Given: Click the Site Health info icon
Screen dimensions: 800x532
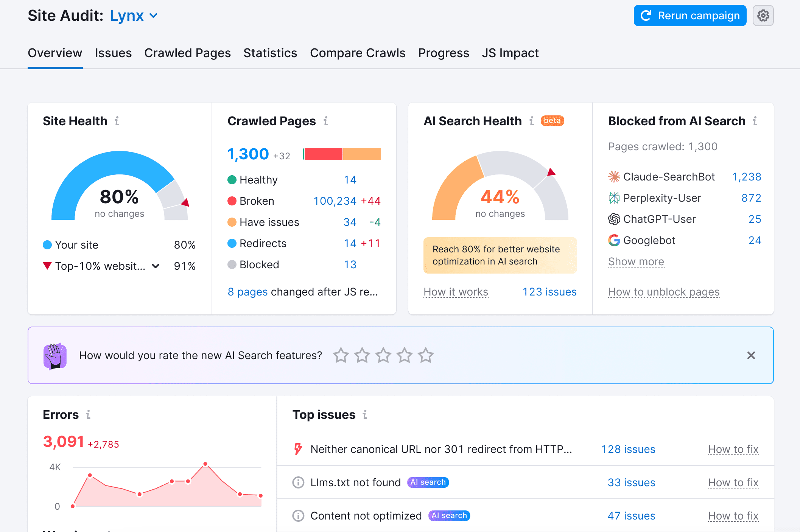Looking at the screenshot, I should [117, 121].
